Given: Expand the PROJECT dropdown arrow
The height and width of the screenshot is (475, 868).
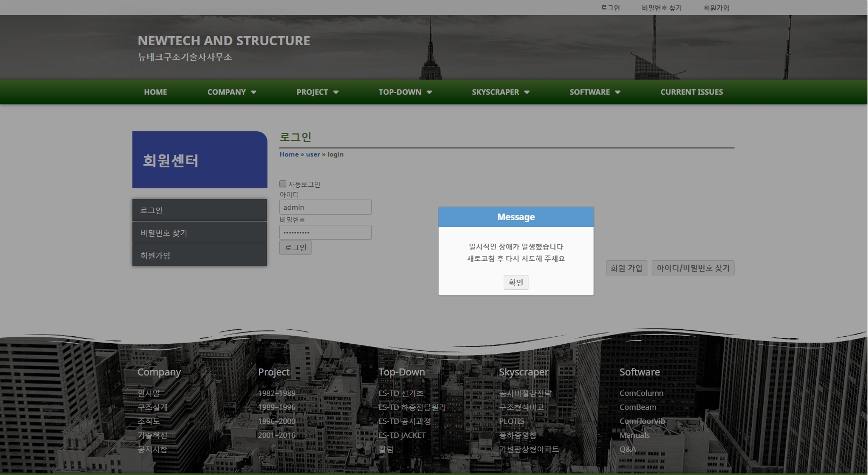Looking at the screenshot, I should [x=336, y=93].
